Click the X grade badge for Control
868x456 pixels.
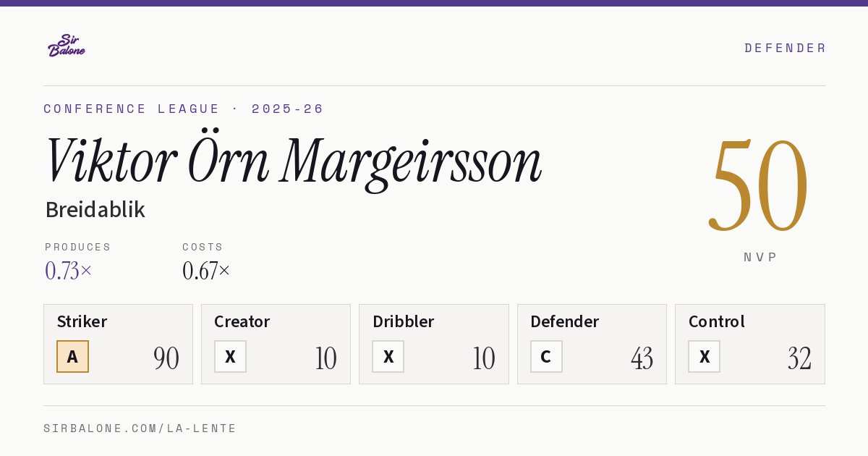tap(704, 357)
